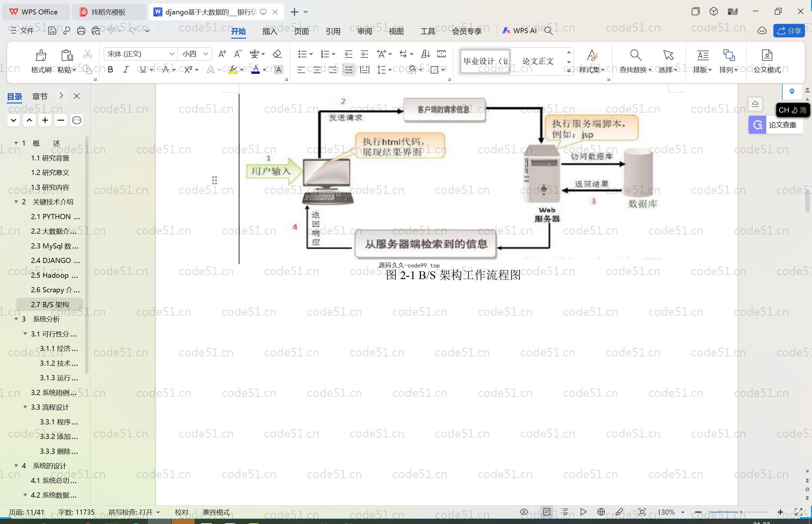Click the Clear Formatting eraser icon

tap(277, 54)
